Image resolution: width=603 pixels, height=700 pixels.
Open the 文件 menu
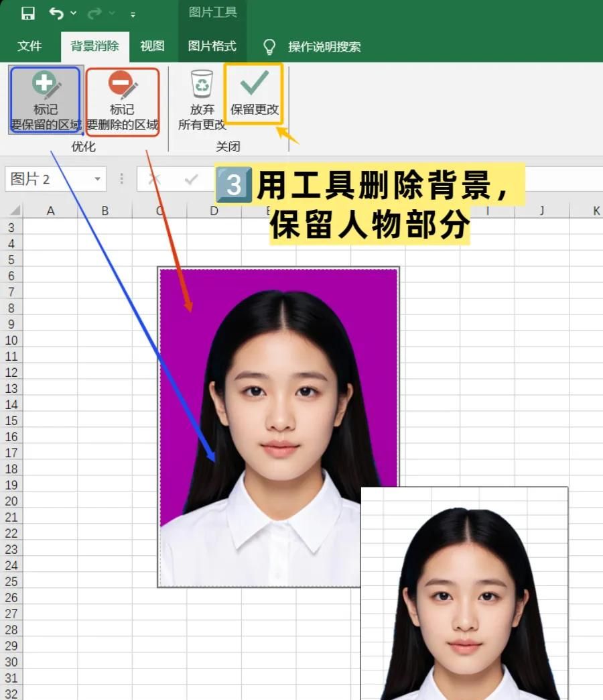point(29,47)
